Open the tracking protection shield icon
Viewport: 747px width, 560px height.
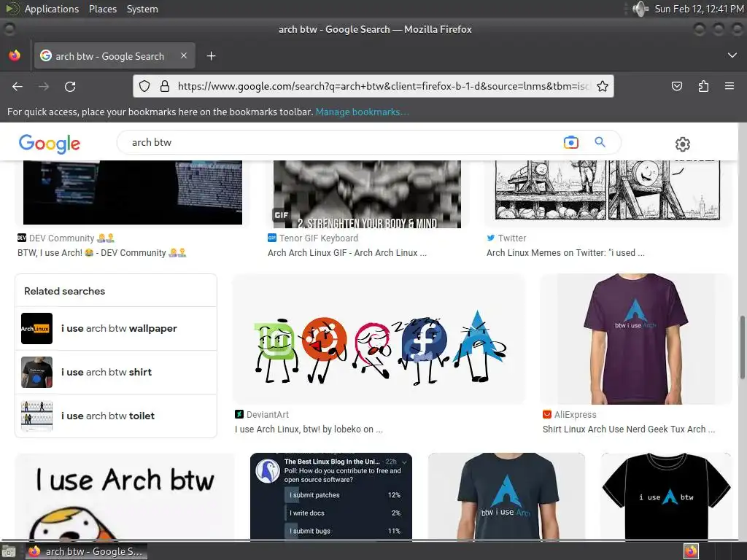[x=144, y=86]
